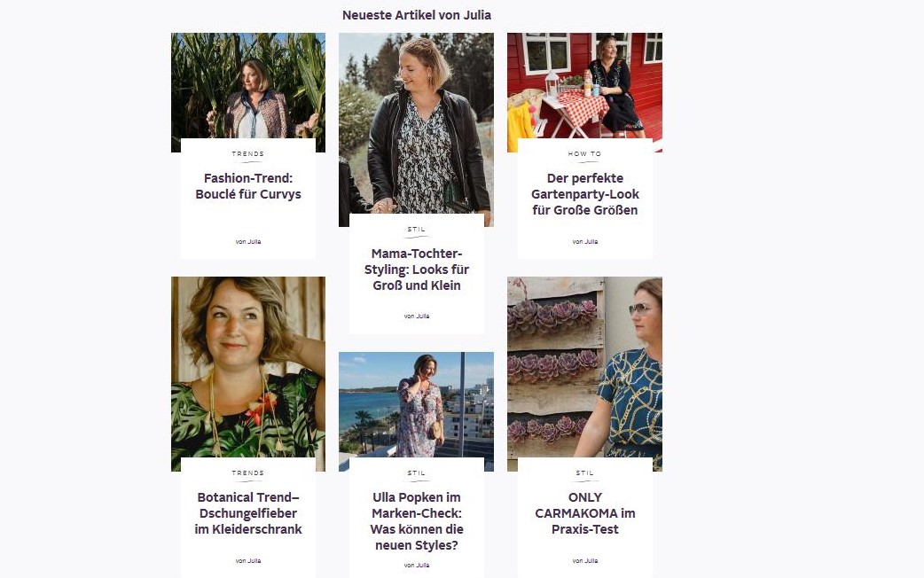The width and height of the screenshot is (924, 578).
Task: Click von Julia under Gartenparty-Look article
Action: click(x=585, y=241)
